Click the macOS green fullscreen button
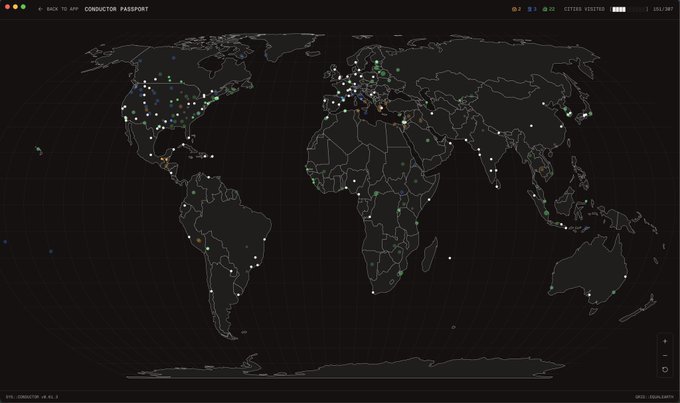The width and height of the screenshot is (680, 403). tap(23, 7)
